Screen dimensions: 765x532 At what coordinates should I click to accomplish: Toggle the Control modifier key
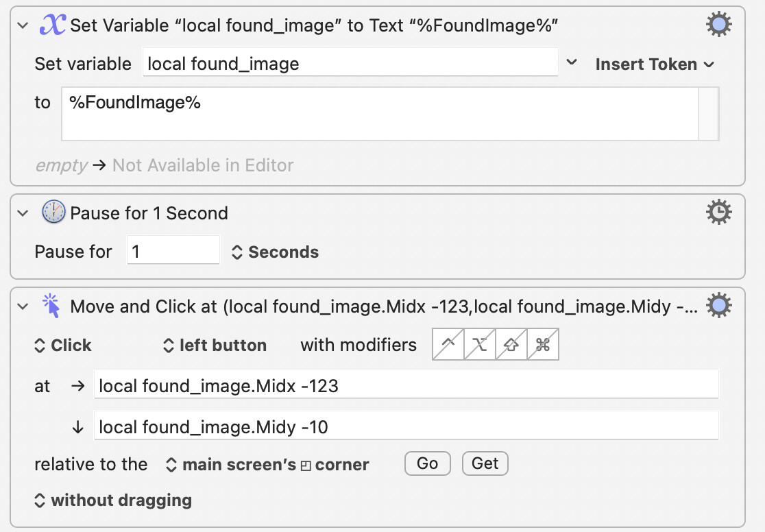tap(448, 345)
